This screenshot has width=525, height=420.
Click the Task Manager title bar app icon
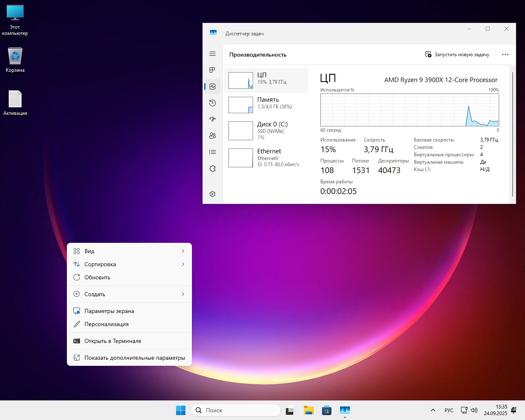coord(213,33)
